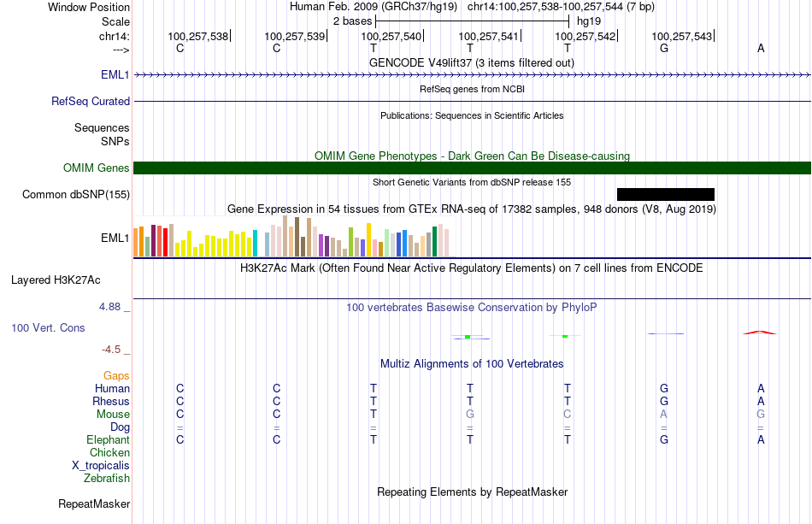Image resolution: width=812 pixels, height=524 pixels.
Task: Click base G in the reference sequence row
Action: [x=664, y=48]
